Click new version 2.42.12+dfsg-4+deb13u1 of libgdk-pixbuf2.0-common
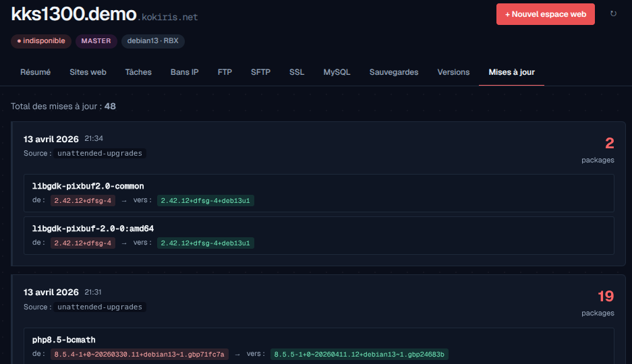This screenshot has width=632, height=364. pyautogui.click(x=206, y=200)
